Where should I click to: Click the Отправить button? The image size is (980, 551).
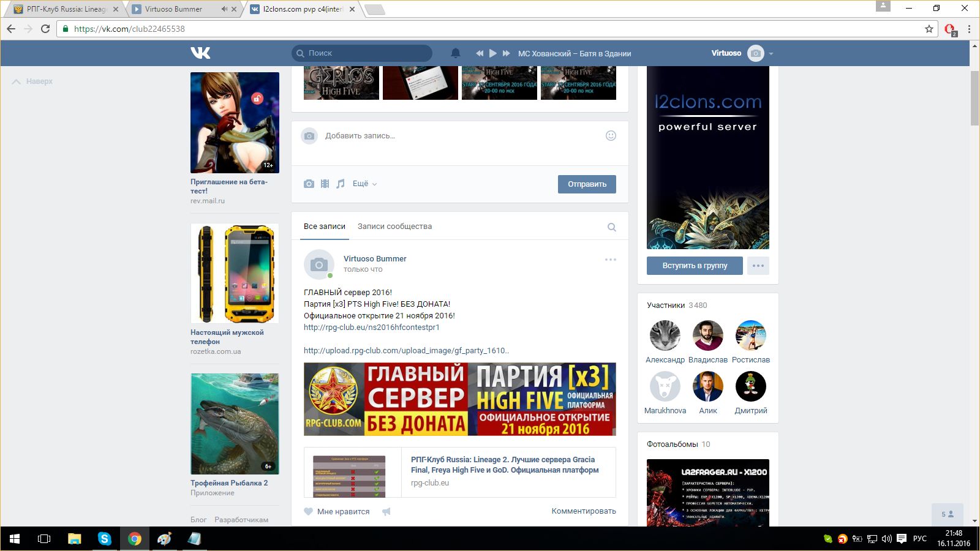coord(587,184)
